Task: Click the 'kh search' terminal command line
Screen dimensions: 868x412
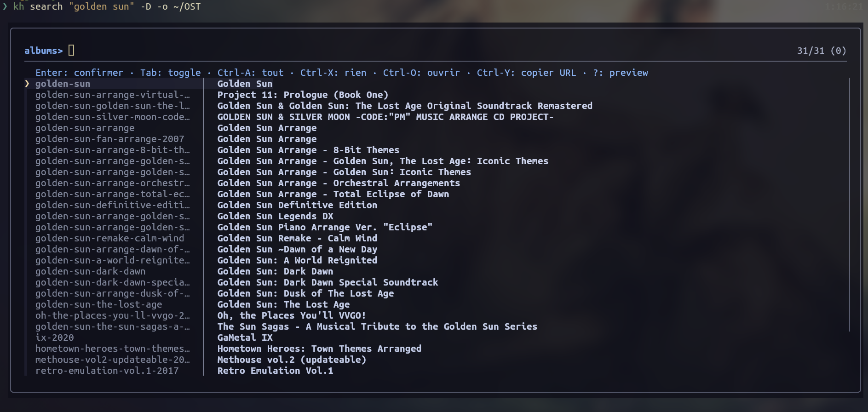Action: (106, 6)
